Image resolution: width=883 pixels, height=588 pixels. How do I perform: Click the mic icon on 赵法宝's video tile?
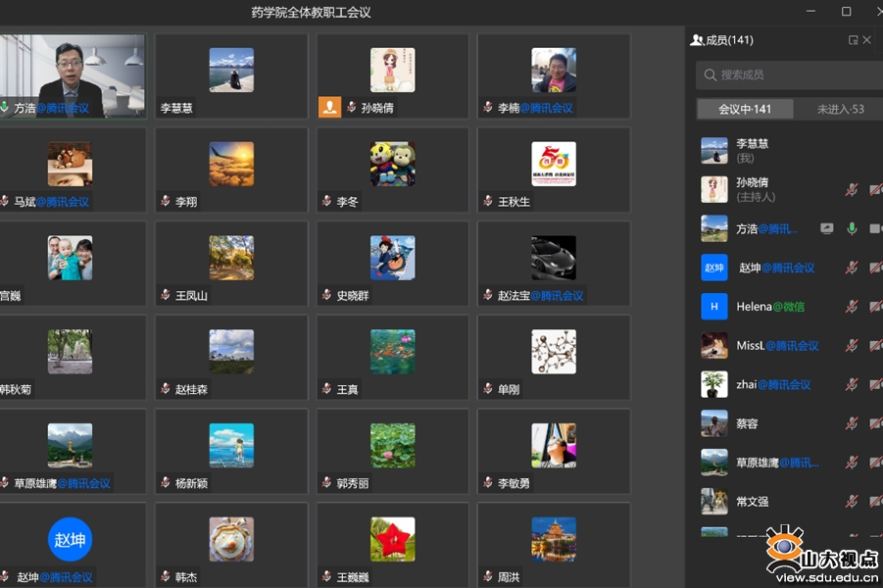[487, 295]
